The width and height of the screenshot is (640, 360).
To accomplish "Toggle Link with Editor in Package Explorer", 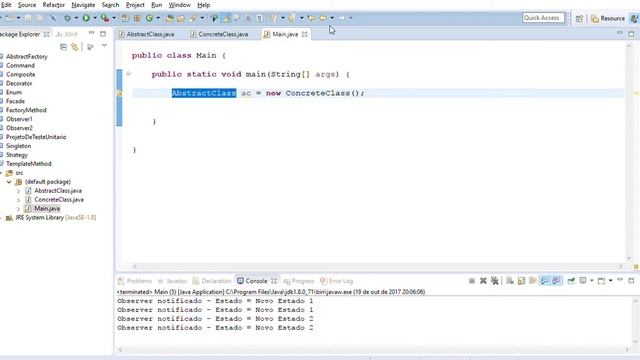I will [75, 47].
